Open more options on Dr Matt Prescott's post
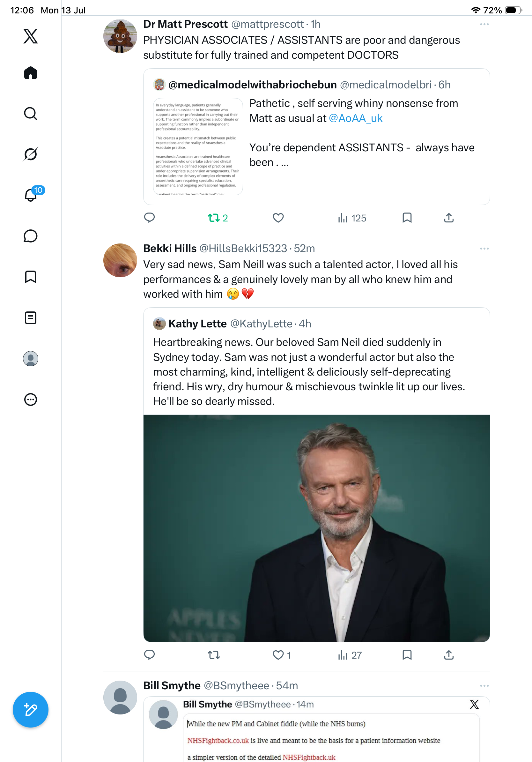This screenshot has width=532, height=762. pyautogui.click(x=484, y=24)
